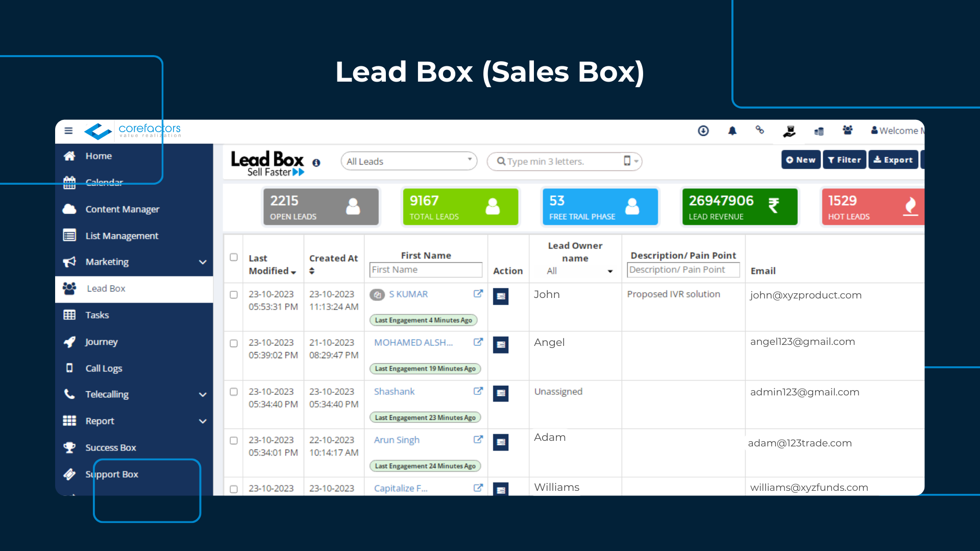Toggle the select-all header checkbox
Viewport: 980px width, 551px height.
pos(234,257)
